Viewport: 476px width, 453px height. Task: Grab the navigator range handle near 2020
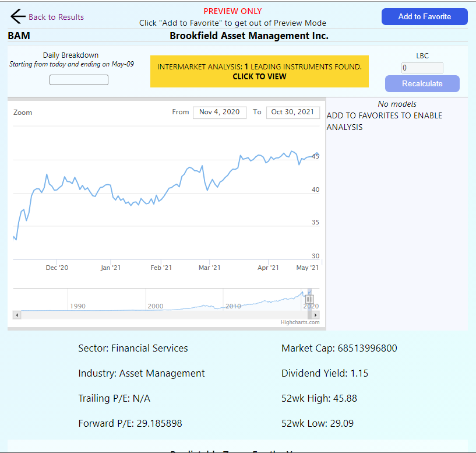(x=309, y=299)
